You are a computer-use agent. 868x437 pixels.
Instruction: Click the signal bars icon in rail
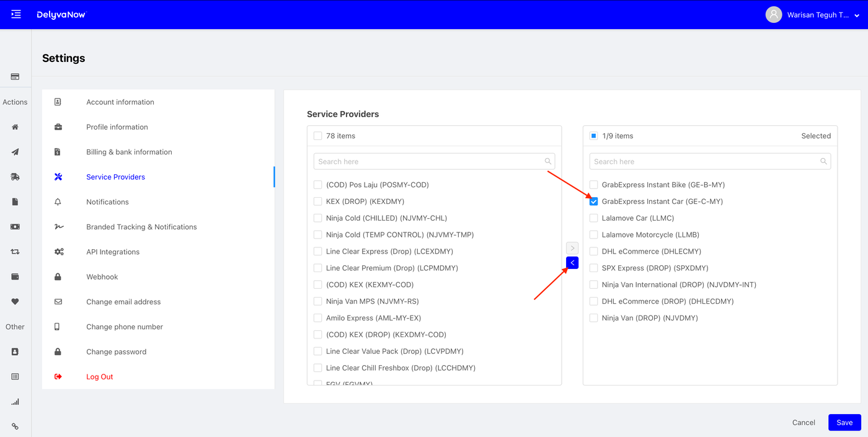[x=15, y=402]
